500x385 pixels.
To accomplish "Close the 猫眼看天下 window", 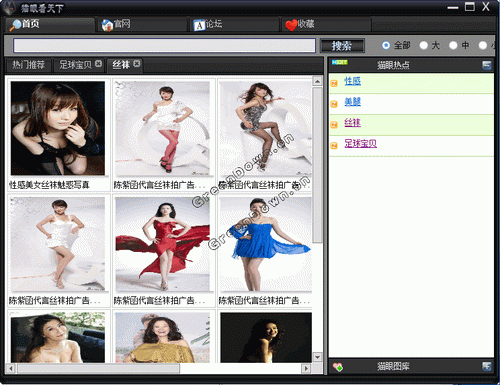I will pos(486,7).
